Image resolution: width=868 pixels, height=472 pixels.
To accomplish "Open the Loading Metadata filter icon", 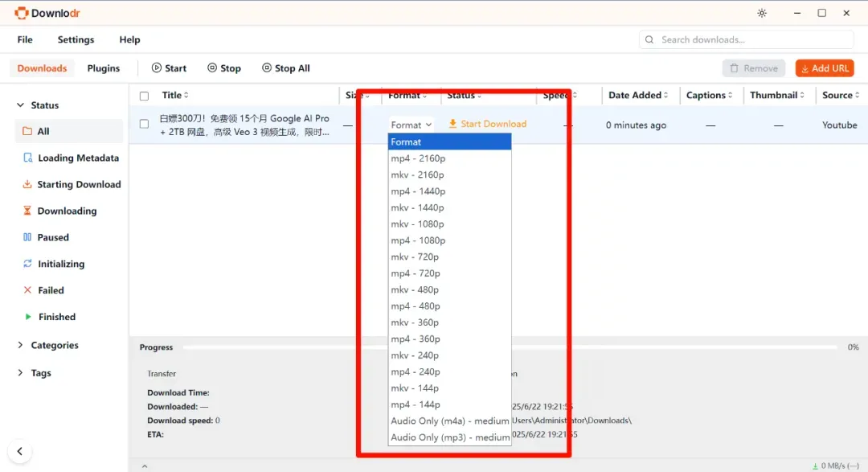I will point(27,158).
